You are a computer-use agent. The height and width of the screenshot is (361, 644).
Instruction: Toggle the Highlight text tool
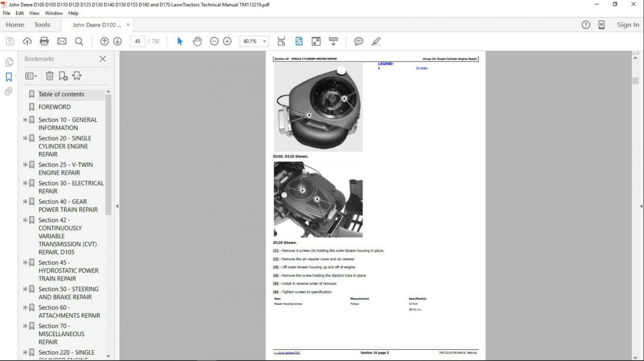pyautogui.click(x=376, y=41)
